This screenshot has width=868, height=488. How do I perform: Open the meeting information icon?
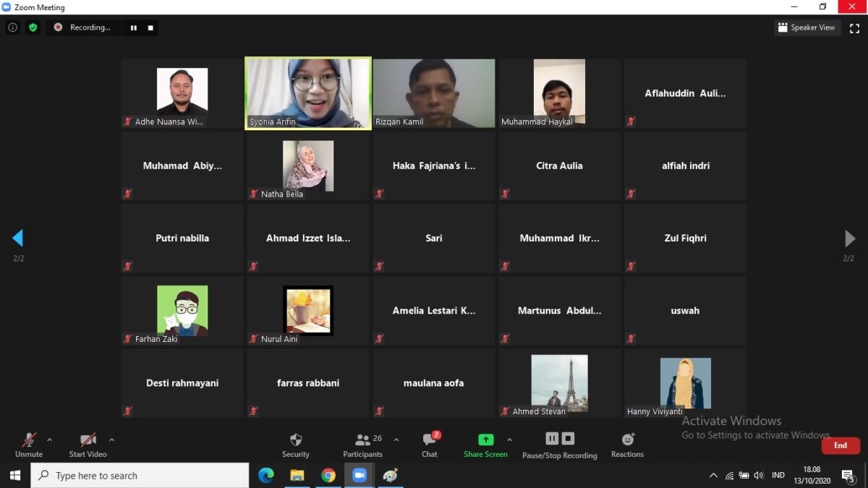pos(12,27)
